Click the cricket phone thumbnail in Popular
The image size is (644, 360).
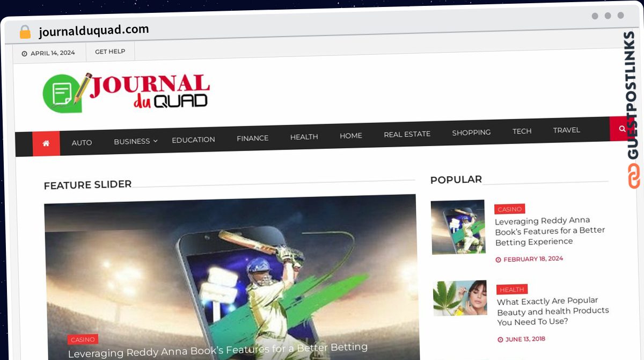[458, 227]
